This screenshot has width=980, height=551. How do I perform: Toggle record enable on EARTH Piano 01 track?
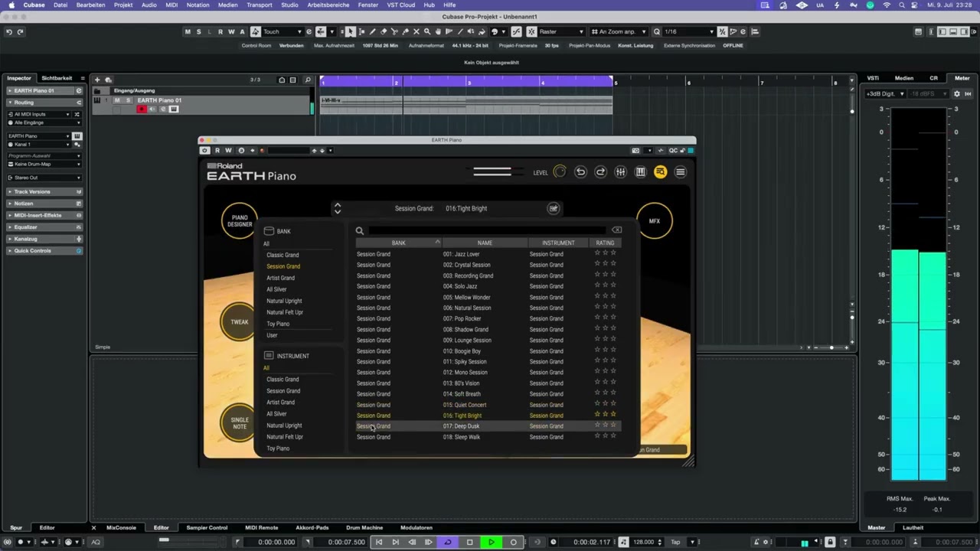pos(141,109)
